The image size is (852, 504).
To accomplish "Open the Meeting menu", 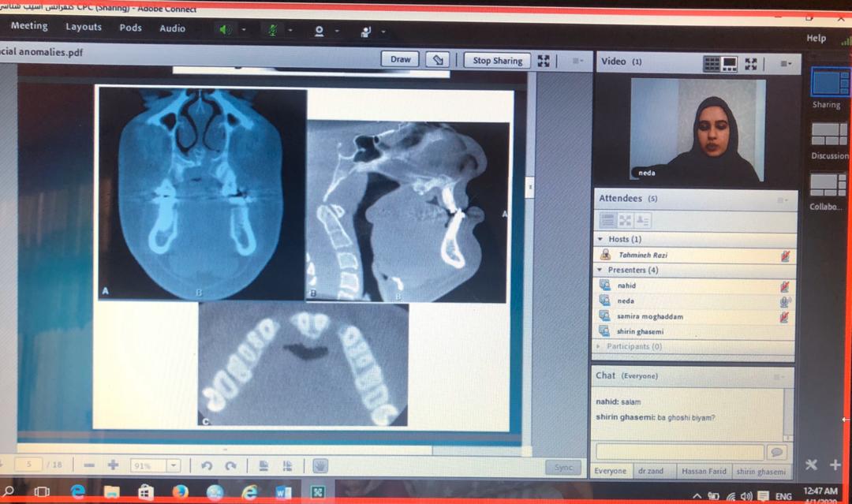I will (29, 26).
